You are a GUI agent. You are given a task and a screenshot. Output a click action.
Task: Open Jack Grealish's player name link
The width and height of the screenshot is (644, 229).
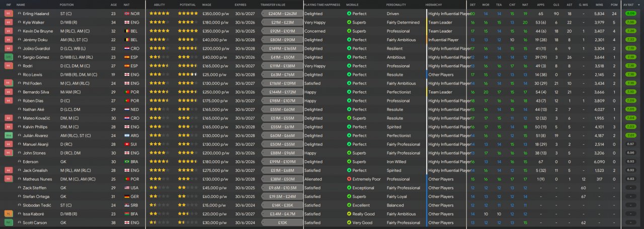click(x=34, y=170)
